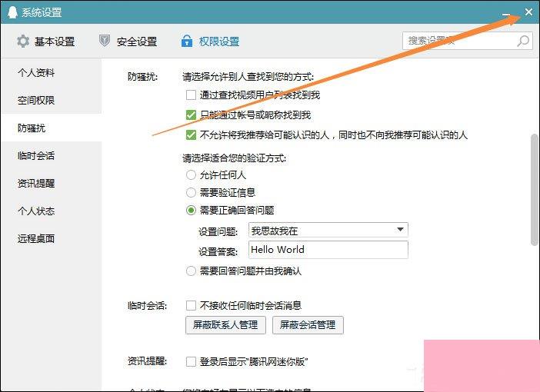540x392 pixels.
Task: Select the 需要正确回答问题 radio button
Action: 191,210
